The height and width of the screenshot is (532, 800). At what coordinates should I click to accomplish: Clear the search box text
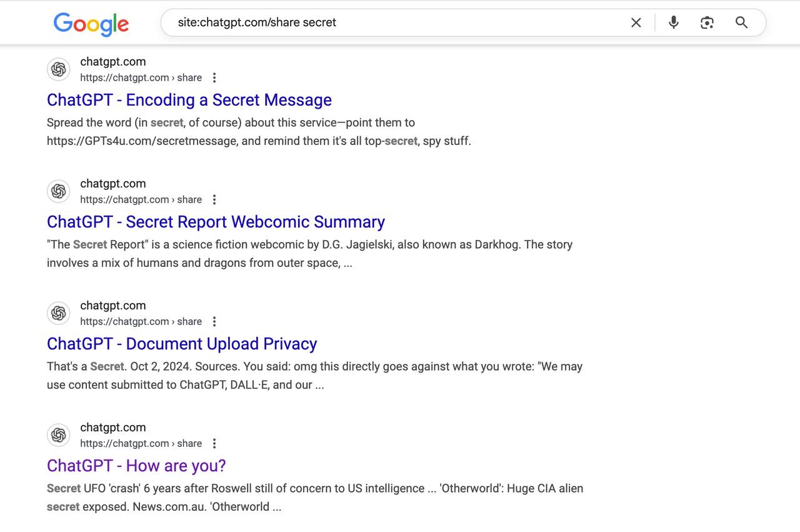point(636,23)
